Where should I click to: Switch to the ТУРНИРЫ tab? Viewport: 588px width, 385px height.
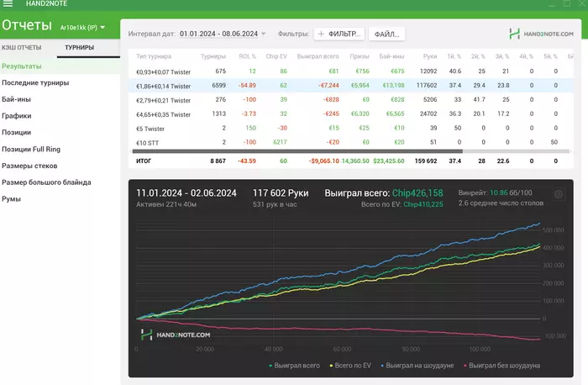(x=79, y=48)
